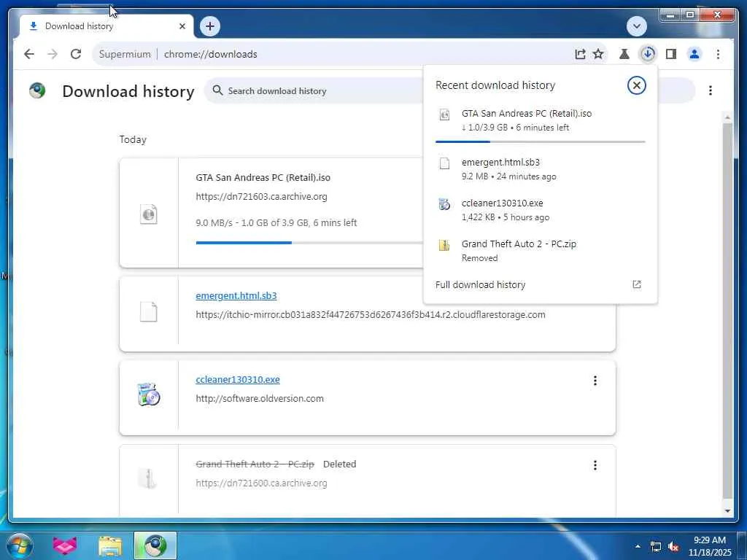Screen dimensions: 747x560
Task: Bookmark this page with the star icon
Action: (598, 54)
